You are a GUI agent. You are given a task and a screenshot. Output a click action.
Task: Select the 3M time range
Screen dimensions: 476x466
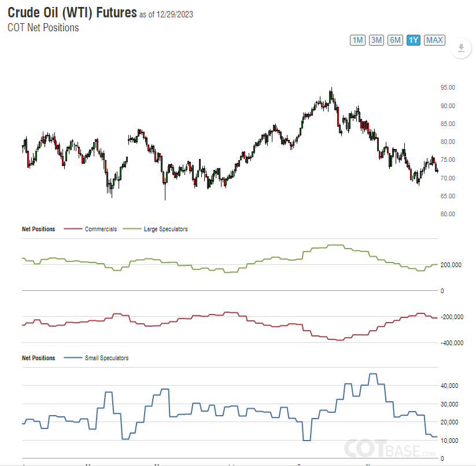377,40
